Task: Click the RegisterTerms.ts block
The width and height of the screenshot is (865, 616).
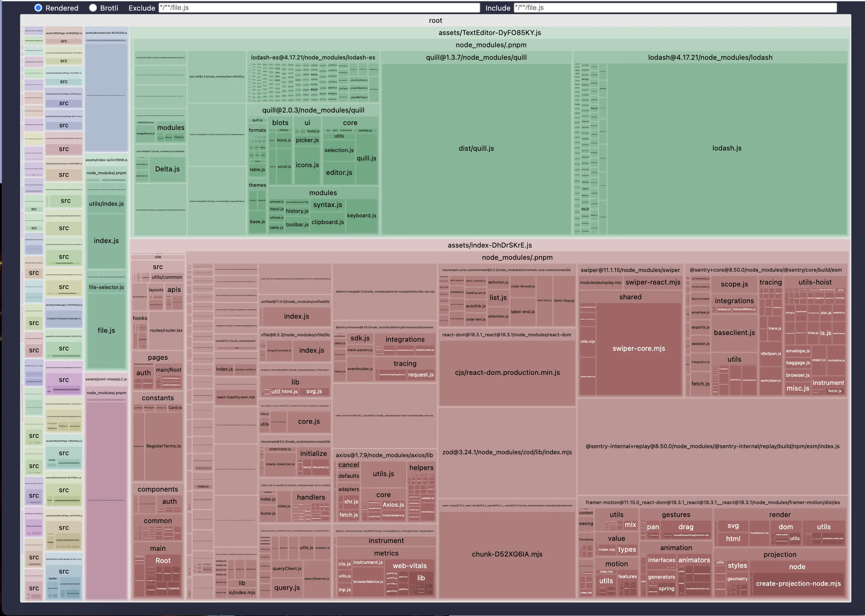Action: pyautogui.click(x=163, y=446)
